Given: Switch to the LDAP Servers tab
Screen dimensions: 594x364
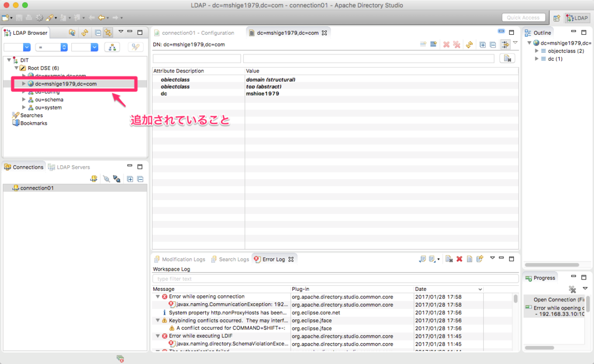Looking at the screenshot, I should pyautogui.click(x=70, y=167).
